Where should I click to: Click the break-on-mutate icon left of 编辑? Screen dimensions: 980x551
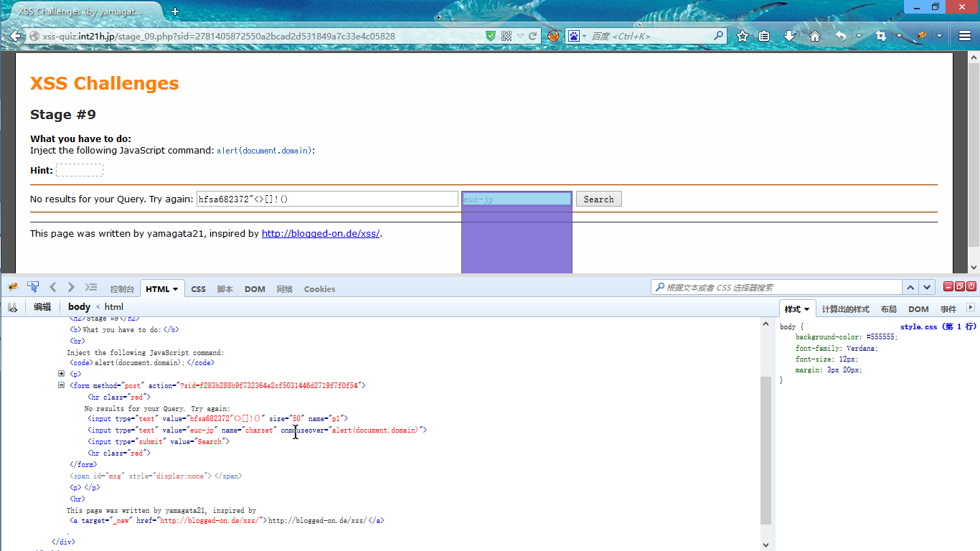13,307
